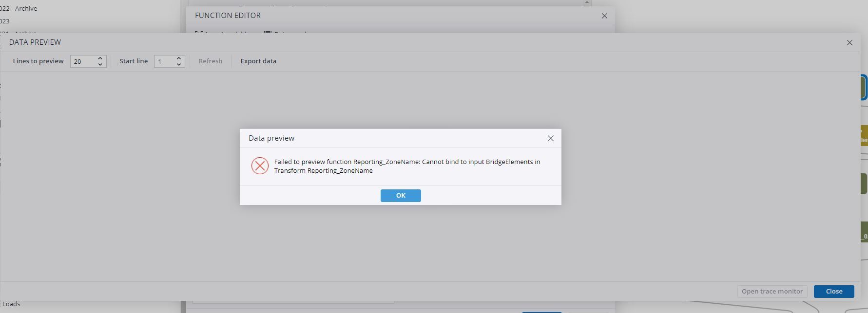Decrease Lines to preview with down arrow
Viewport: 868px width, 313px height.
(100, 64)
